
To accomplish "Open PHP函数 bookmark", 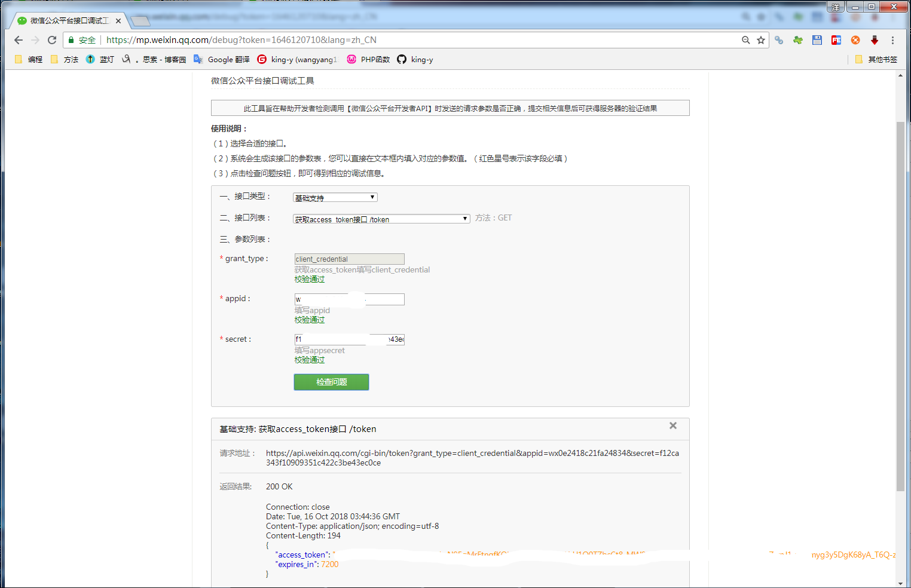I will pos(368,59).
